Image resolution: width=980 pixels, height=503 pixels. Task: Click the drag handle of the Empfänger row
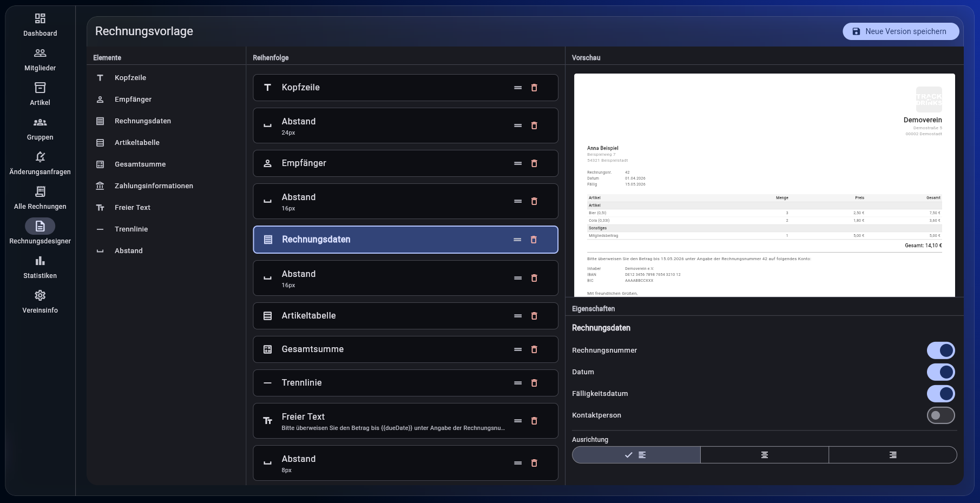[x=518, y=163]
